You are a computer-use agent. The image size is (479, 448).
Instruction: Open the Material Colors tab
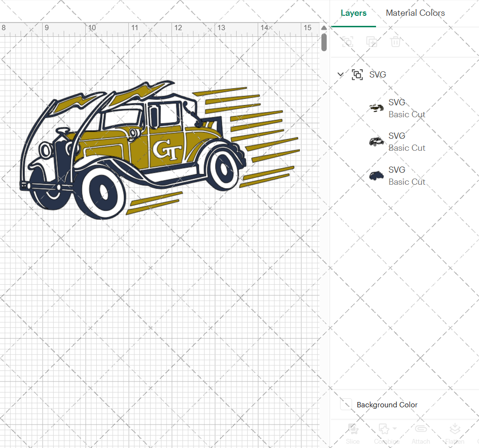415,13
